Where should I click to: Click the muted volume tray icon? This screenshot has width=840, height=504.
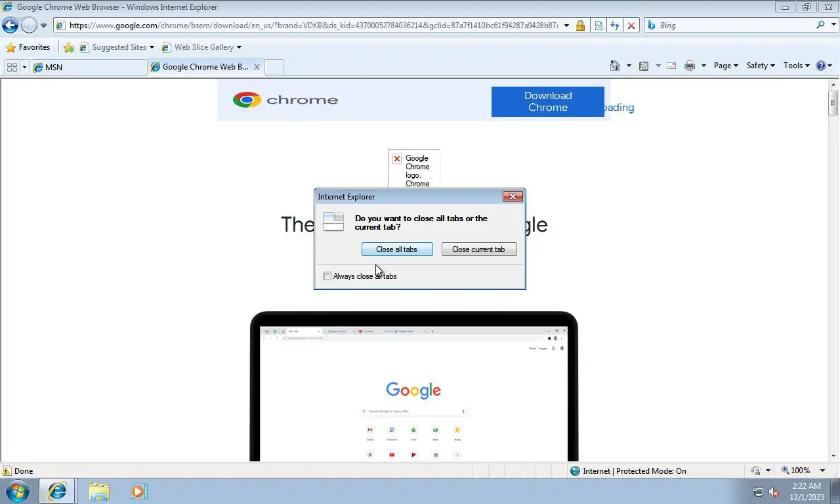click(774, 492)
